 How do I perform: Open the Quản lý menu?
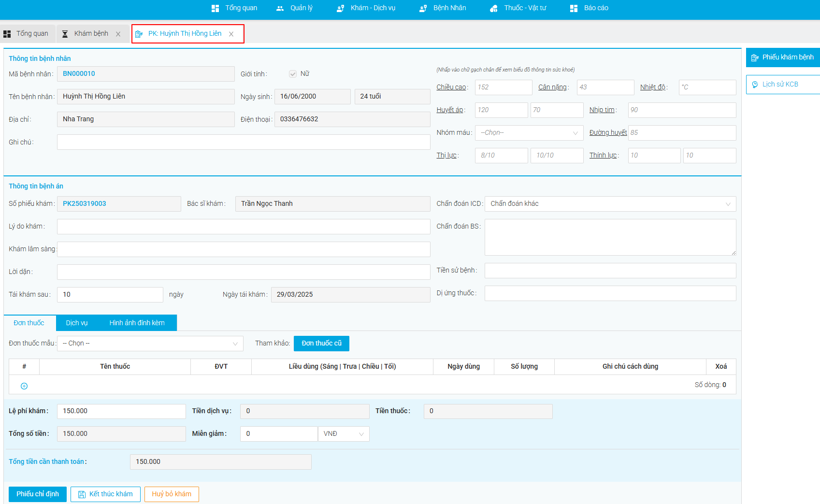click(x=294, y=8)
